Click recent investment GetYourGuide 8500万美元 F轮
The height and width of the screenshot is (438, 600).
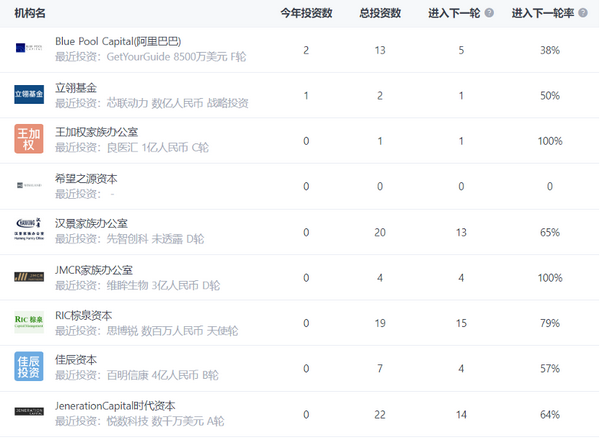(176, 57)
